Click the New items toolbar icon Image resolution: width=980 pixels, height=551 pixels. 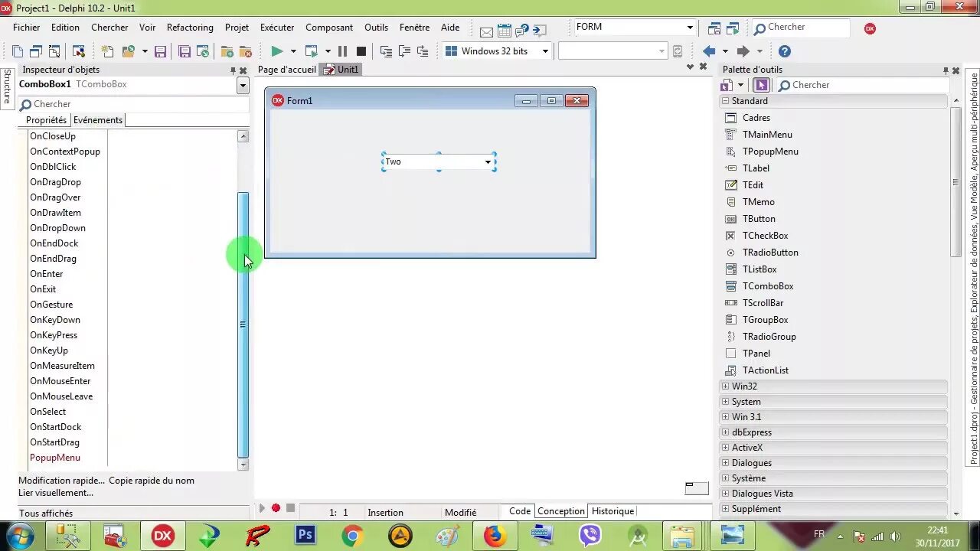(x=108, y=51)
